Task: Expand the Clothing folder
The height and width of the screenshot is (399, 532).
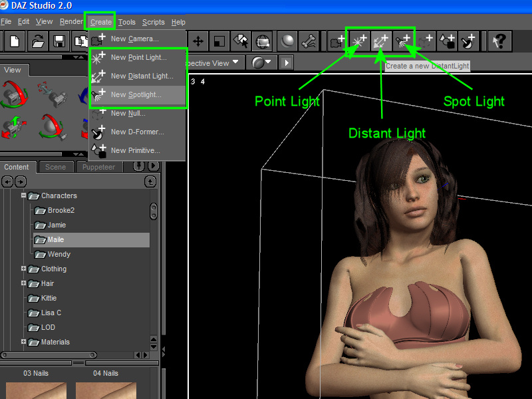Action: click(x=23, y=269)
